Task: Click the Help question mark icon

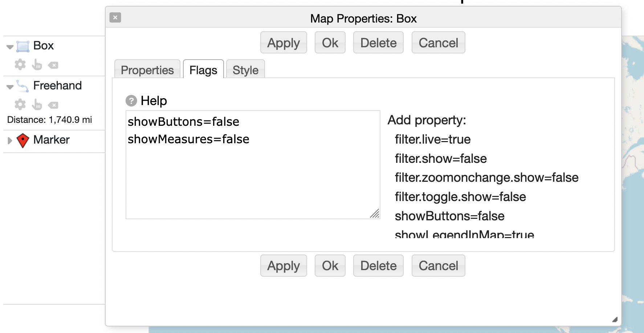Action: pyautogui.click(x=131, y=100)
